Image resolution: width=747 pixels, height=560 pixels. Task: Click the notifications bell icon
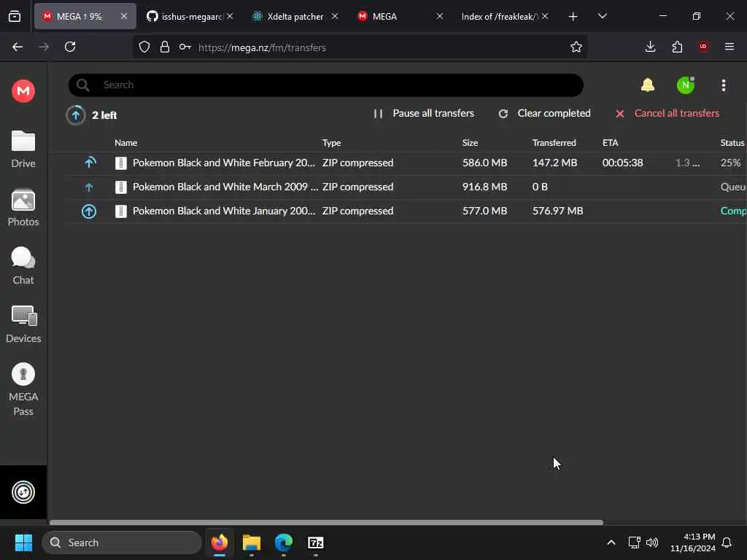[648, 85]
